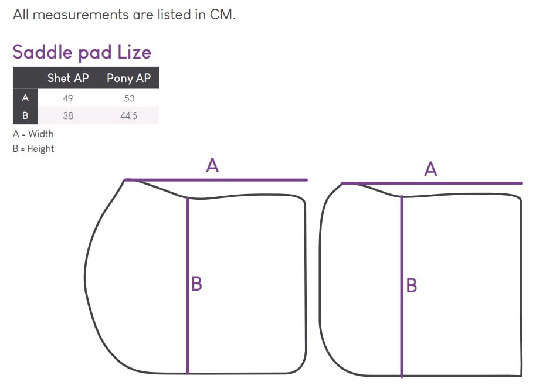
Task: Click the Saddle pad Lize heading
Action: 82,53
